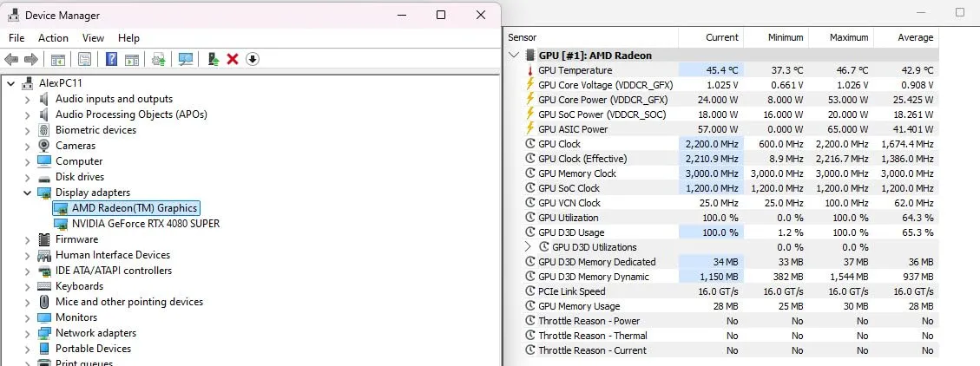Image resolution: width=980 pixels, height=366 pixels.
Task: Click the blue Help question mark icon
Action: point(111,59)
